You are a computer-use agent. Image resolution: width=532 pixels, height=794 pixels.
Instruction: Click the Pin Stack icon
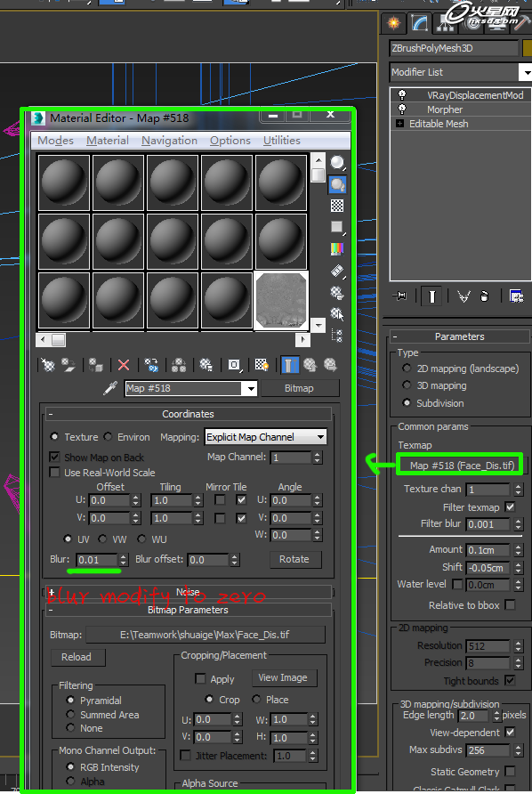[x=399, y=296]
